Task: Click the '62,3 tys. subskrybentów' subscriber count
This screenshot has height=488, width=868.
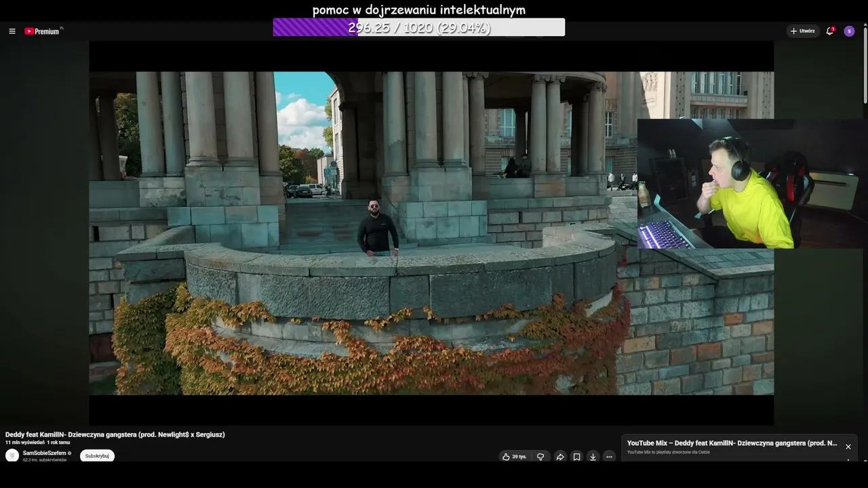Action: point(45,460)
